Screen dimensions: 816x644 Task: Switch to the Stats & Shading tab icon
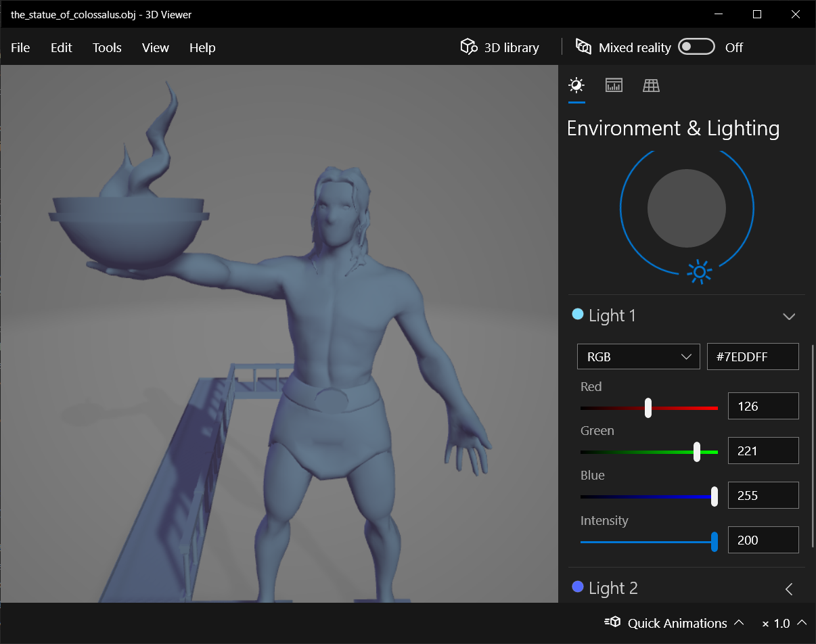[x=614, y=85]
